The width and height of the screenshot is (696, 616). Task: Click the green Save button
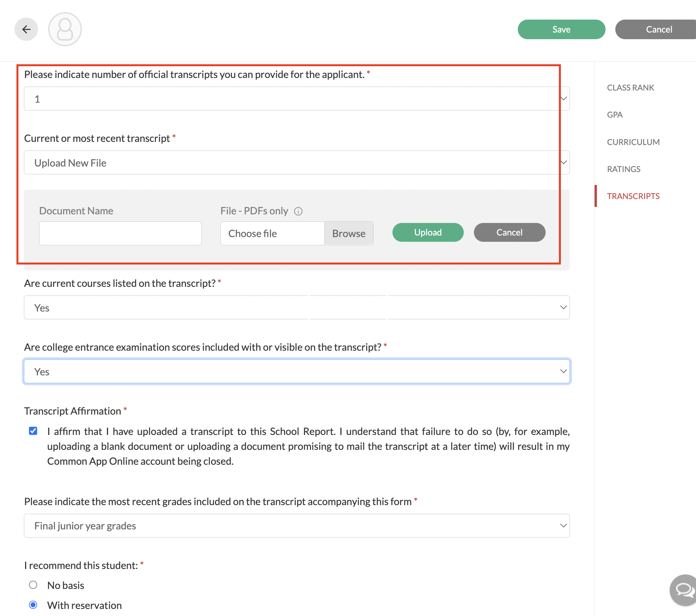(562, 29)
